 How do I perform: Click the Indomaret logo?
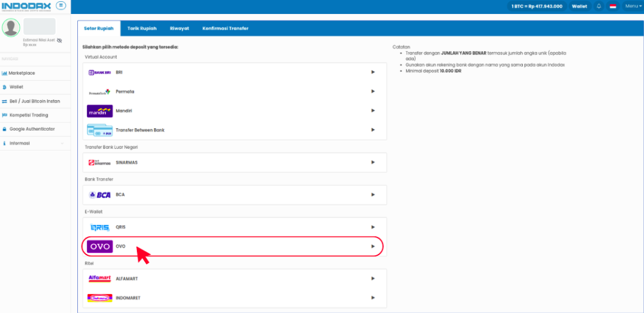click(x=100, y=298)
